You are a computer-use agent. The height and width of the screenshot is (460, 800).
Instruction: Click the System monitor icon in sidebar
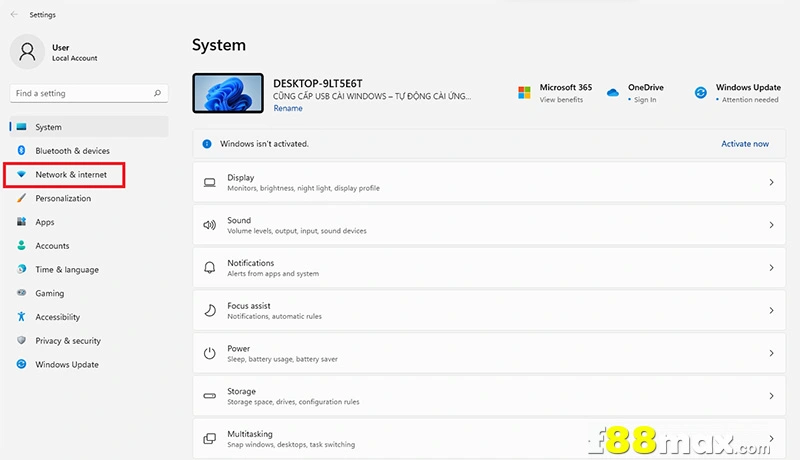pos(21,126)
